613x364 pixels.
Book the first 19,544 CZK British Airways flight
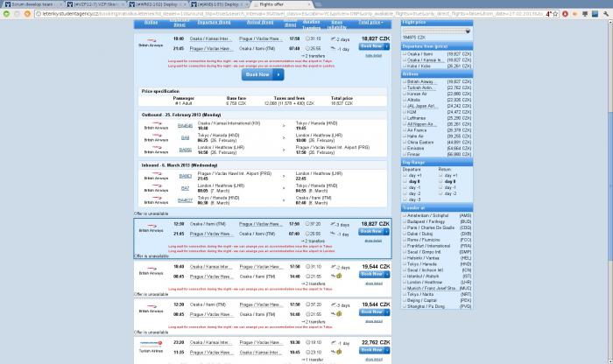click(x=374, y=275)
